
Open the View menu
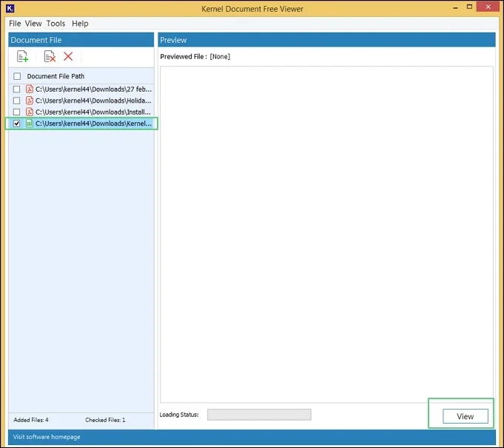(33, 24)
